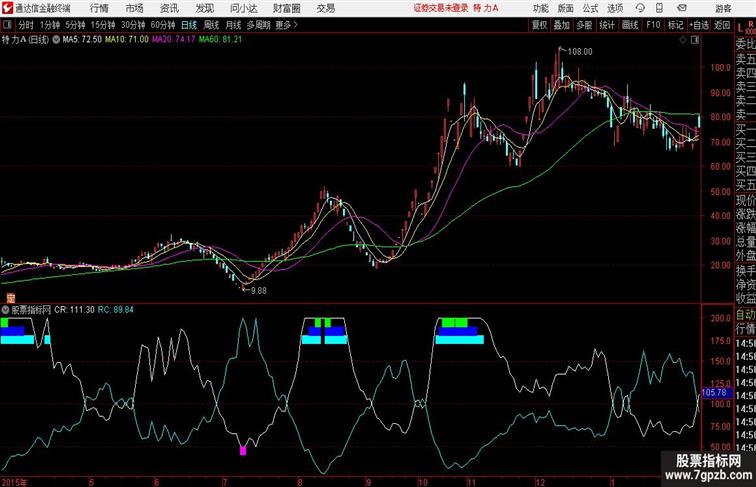Open the 功能 menu
Screen dimensions: 756x487
pos(540,8)
